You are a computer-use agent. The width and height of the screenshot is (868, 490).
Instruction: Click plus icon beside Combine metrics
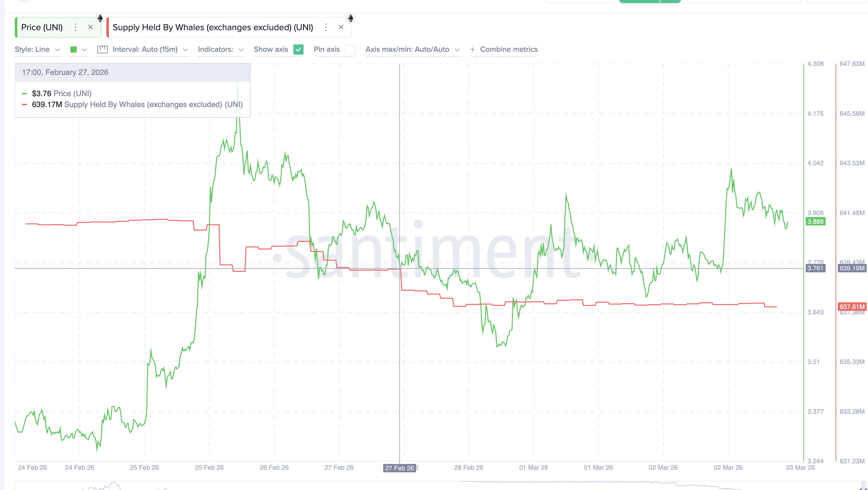[x=473, y=50]
